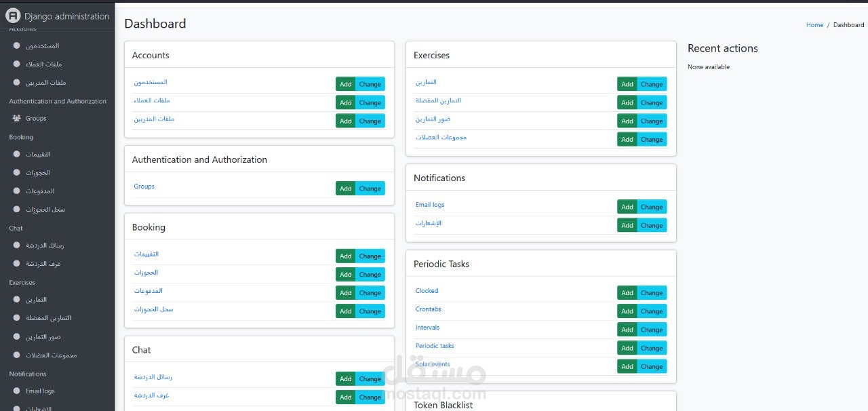Screen dimensions: 868x411
Task: Click circle icon beside sidebar الحجوزات
Action: coord(16,173)
